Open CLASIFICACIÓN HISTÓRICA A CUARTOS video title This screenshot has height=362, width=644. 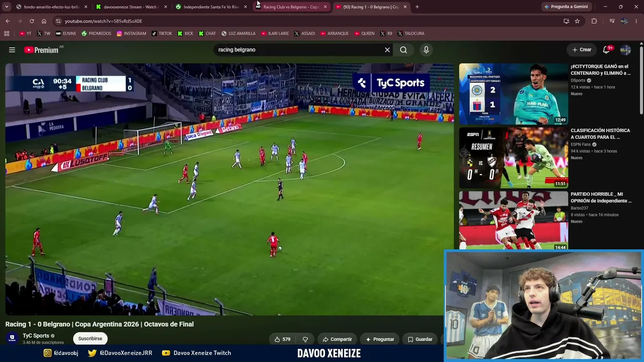(600, 134)
